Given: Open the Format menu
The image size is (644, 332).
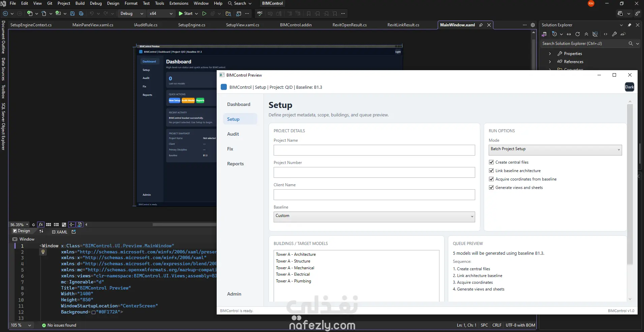Looking at the screenshot, I should pyautogui.click(x=131, y=3).
